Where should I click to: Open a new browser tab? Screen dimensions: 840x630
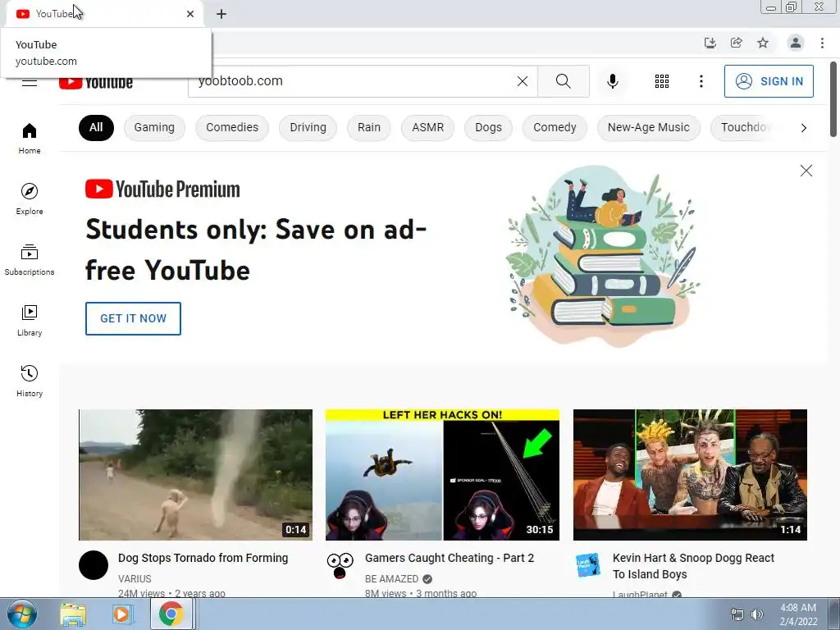(221, 14)
